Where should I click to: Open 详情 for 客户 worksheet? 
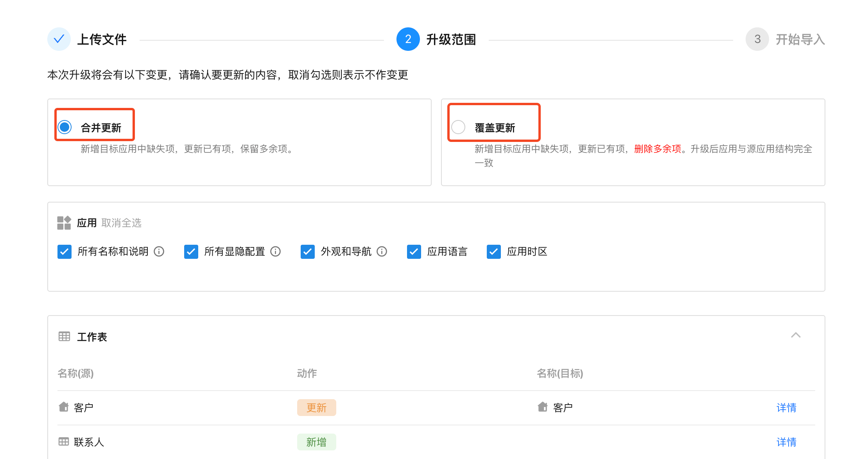[786, 408]
